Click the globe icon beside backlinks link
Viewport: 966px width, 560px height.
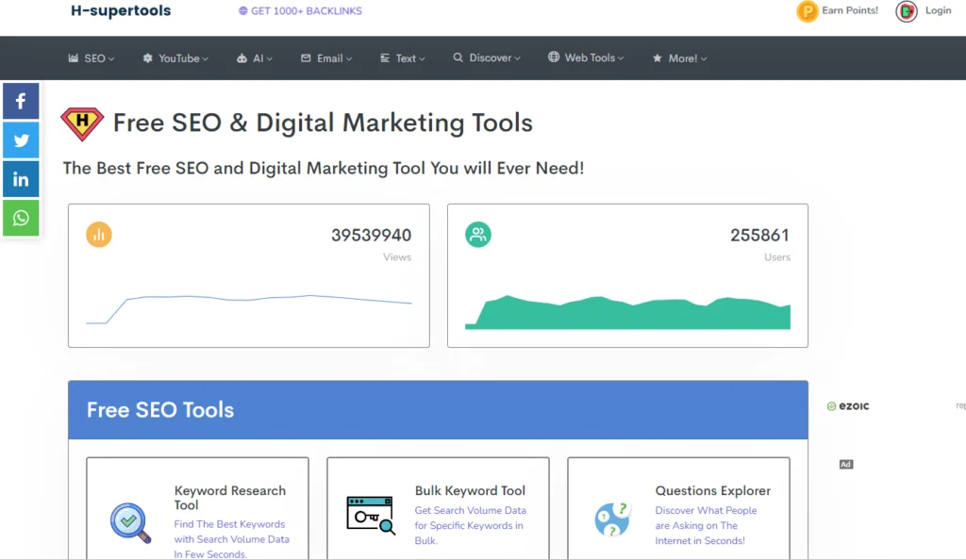coord(242,11)
